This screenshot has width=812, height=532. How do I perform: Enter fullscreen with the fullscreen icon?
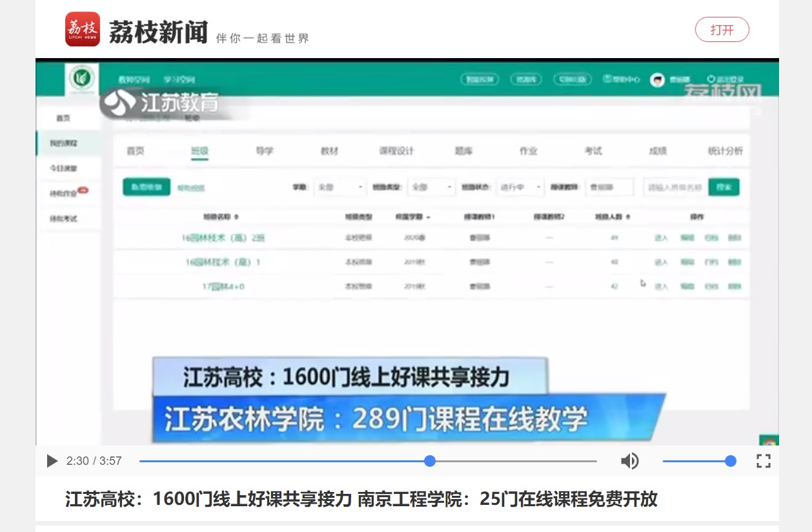tap(764, 461)
